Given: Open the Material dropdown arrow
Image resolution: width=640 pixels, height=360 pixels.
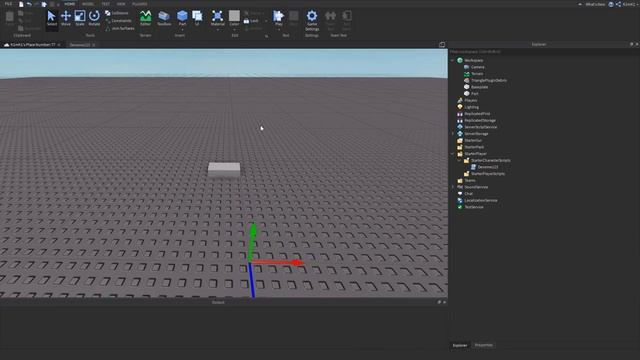Looking at the screenshot, I should [x=218, y=29].
